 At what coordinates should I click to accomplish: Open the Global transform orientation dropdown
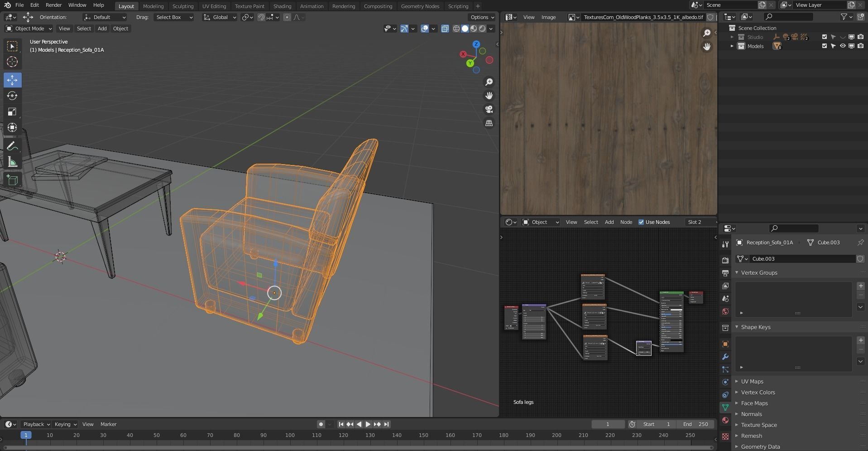click(x=220, y=17)
